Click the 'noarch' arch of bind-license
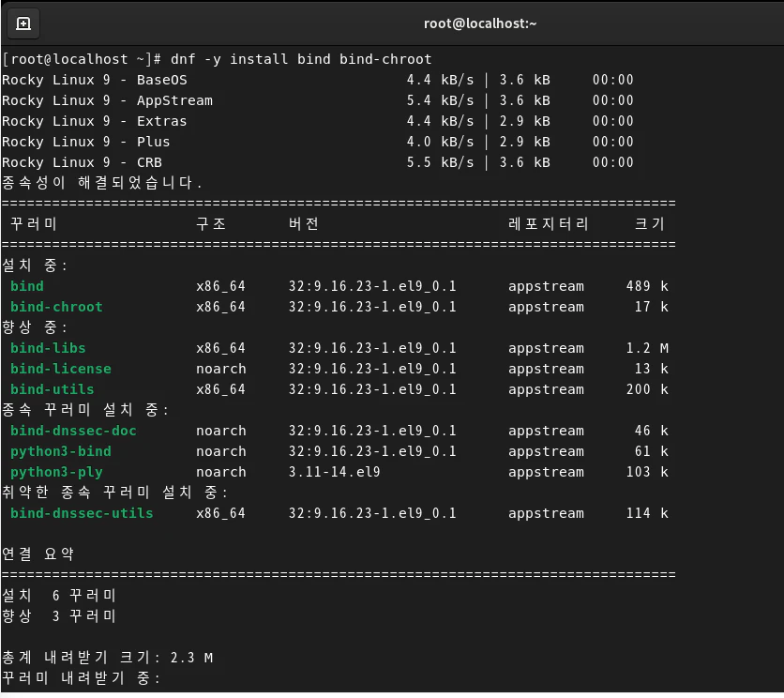The height and width of the screenshot is (698, 784). [221, 369]
